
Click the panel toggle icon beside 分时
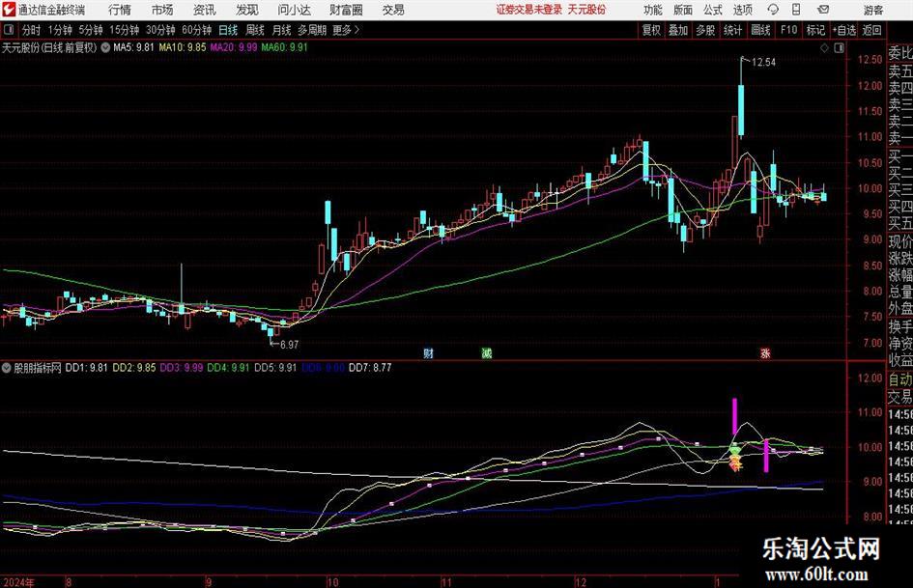pos(9,30)
